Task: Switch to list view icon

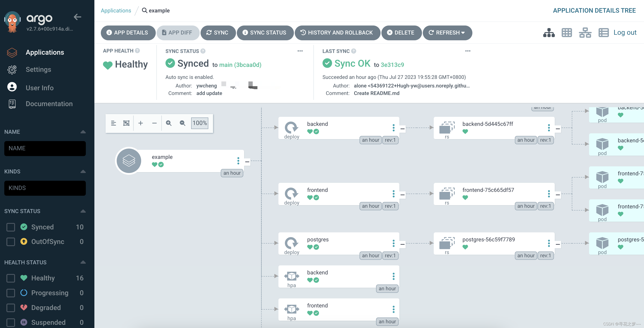Action: coord(603,33)
